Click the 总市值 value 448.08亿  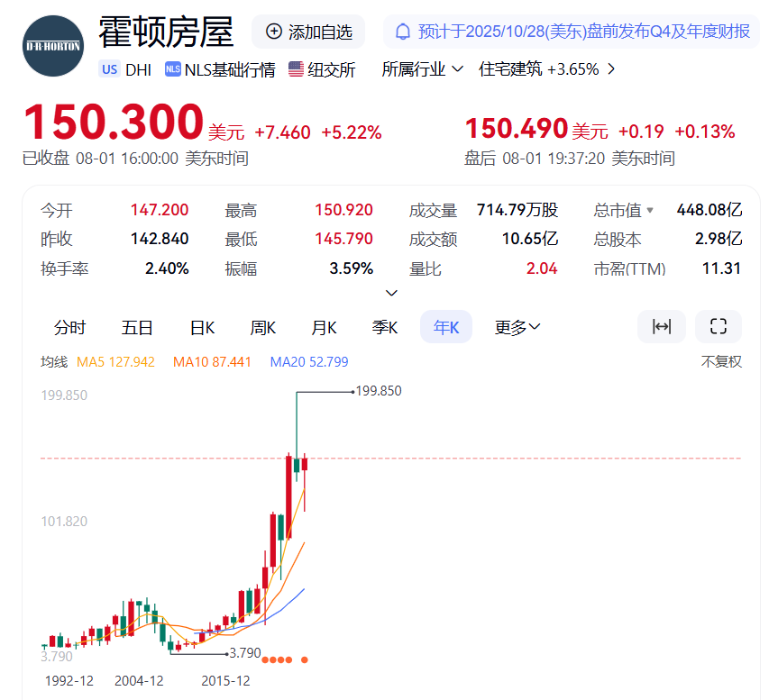(x=709, y=210)
